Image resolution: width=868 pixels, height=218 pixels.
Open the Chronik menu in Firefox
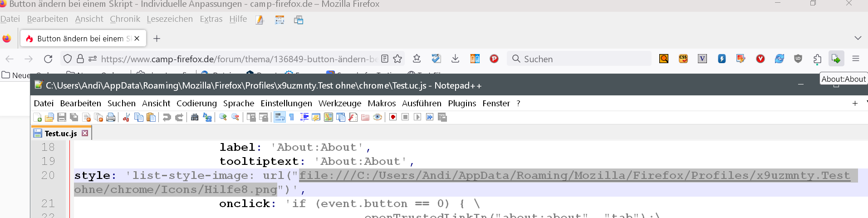[x=125, y=19]
